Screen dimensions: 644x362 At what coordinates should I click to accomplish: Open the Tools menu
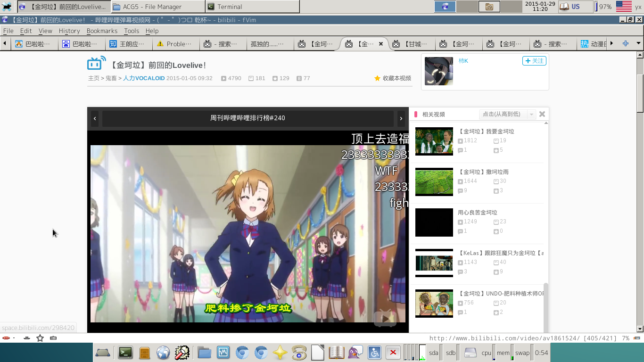pyautogui.click(x=132, y=31)
